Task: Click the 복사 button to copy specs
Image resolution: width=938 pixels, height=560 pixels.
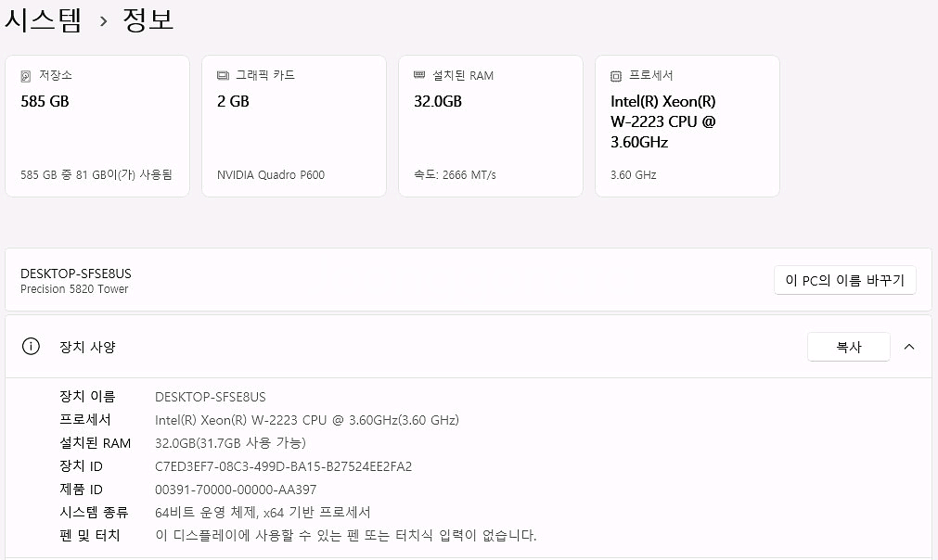Action: point(847,346)
